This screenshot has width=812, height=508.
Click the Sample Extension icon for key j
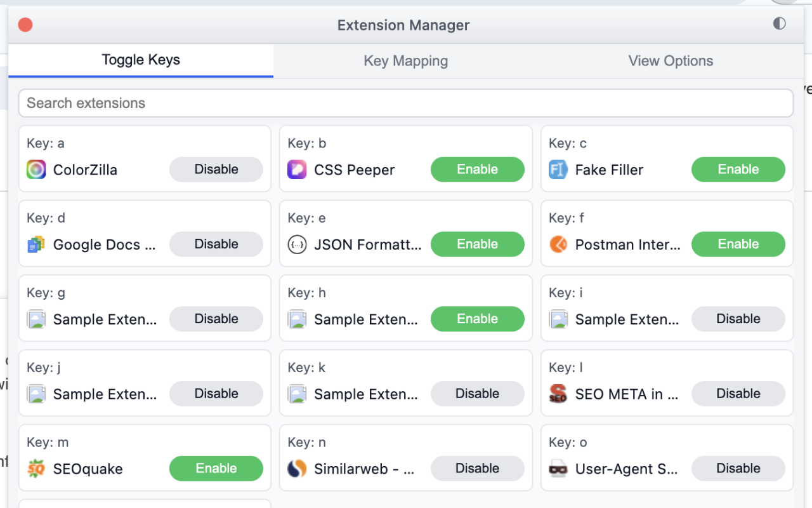click(x=36, y=394)
